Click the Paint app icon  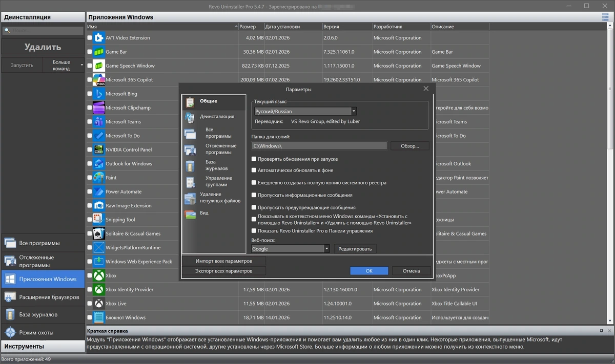pos(98,178)
